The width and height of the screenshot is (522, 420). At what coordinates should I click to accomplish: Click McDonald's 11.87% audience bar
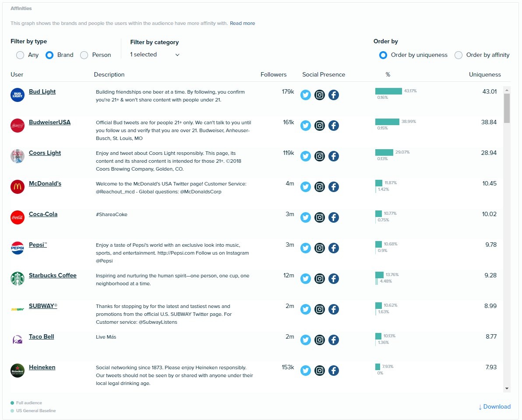click(378, 183)
